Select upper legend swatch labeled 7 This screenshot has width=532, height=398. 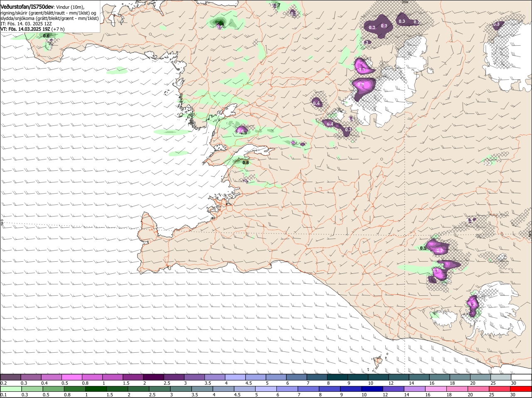tap(317, 377)
